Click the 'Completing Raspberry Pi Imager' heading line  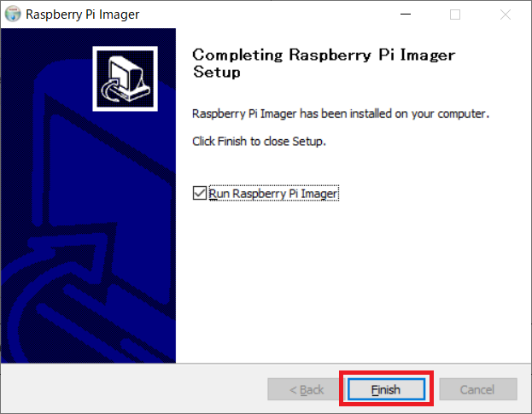[x=324, y=55]
